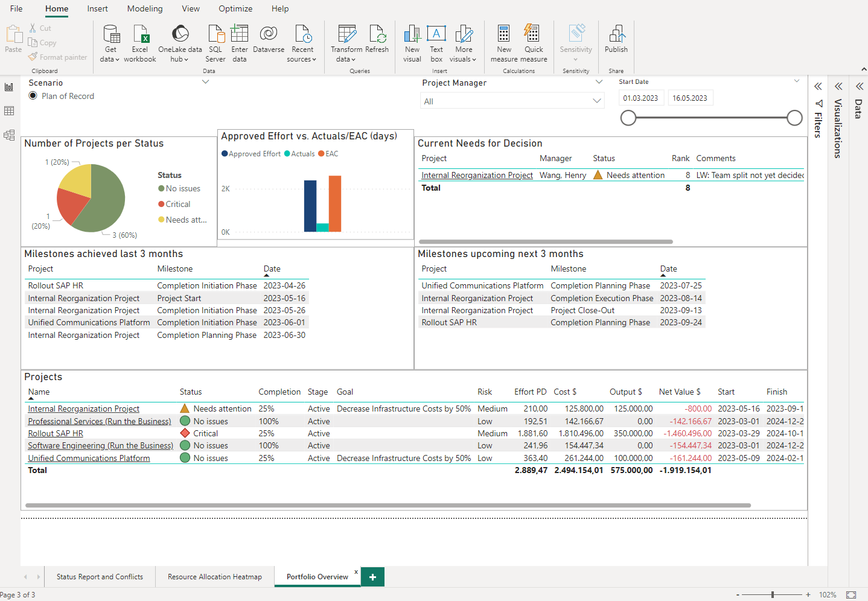This screenshot has width=868, height=601.
Task: Select the Format painter
Action: pos(58,57)
